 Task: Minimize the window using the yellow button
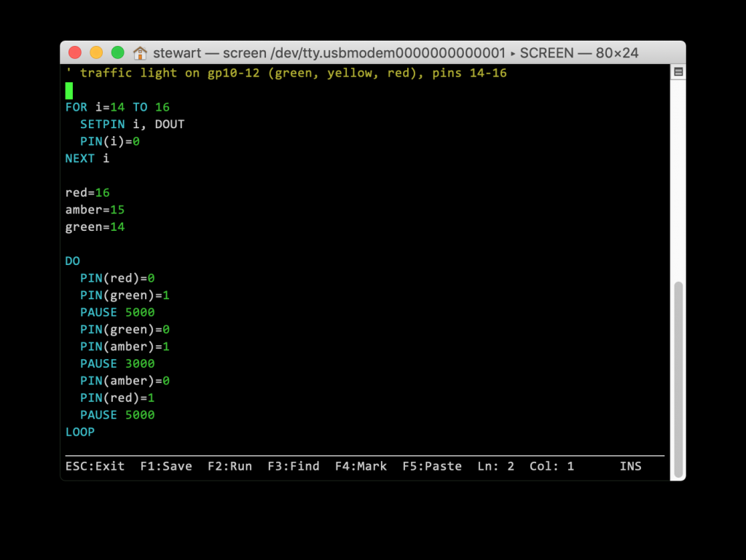pyautogui.click(x=96, y=52)
